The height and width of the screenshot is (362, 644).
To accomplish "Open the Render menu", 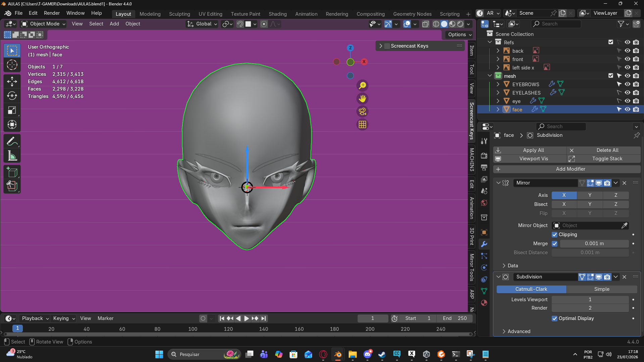I will [52, 13].
